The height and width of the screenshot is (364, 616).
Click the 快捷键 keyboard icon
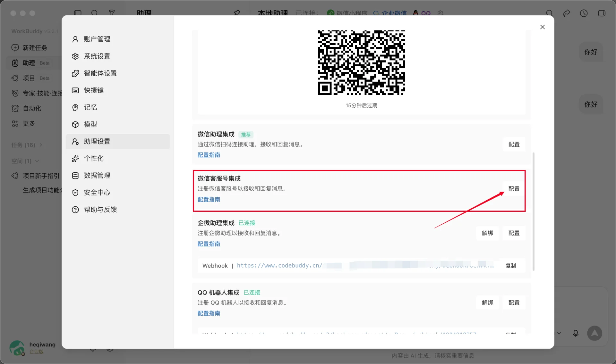75,90
